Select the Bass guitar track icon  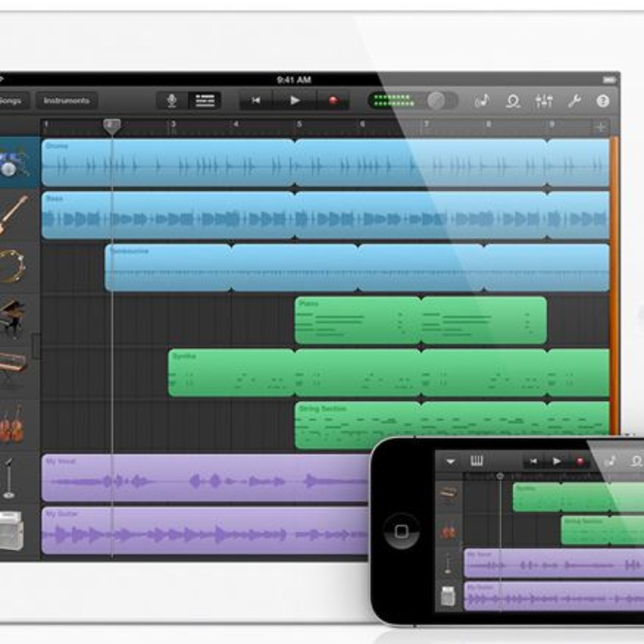pyautogui.click(x=13, y=215)
